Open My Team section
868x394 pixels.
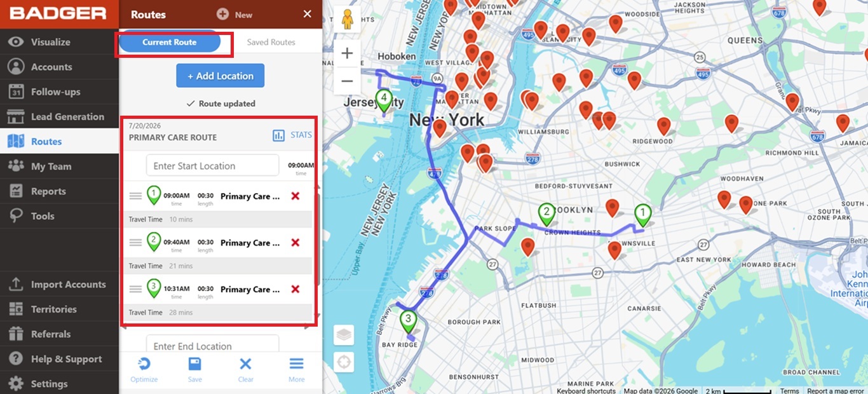coord(59,166)
